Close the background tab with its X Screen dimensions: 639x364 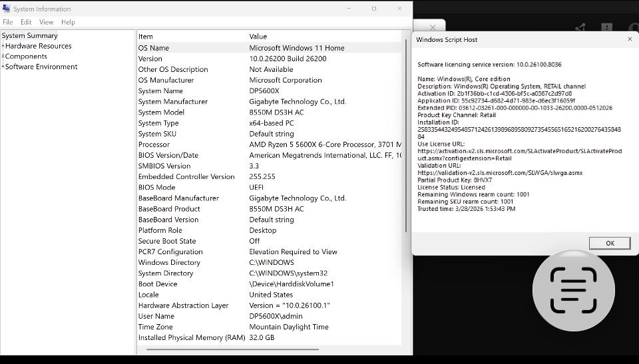pyautogui.click(x=433, y=28)
